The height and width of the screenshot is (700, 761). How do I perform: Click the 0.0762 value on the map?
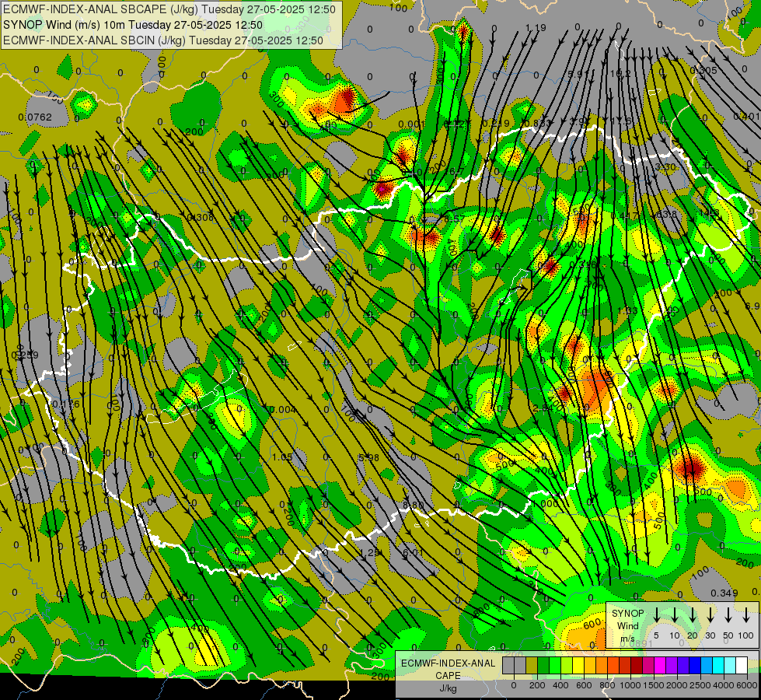click(x=35, y=117)
